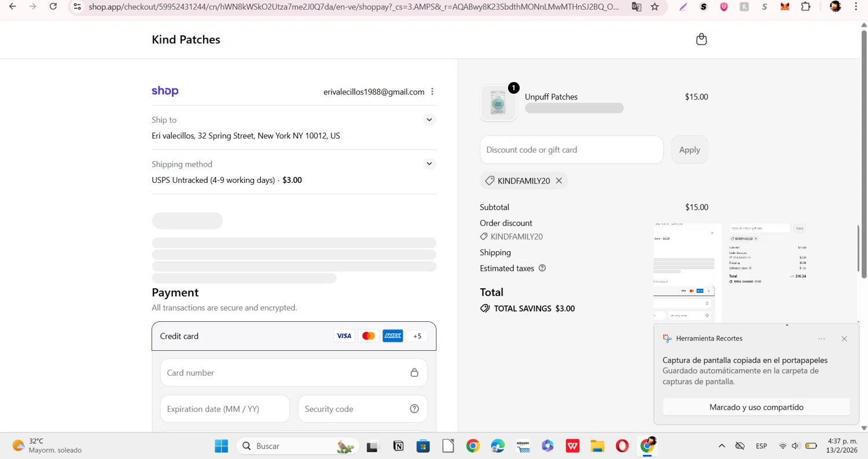Apply the discount code button
Screen dimensions: 868x459
pyautogui.click(x=689, y=150)
